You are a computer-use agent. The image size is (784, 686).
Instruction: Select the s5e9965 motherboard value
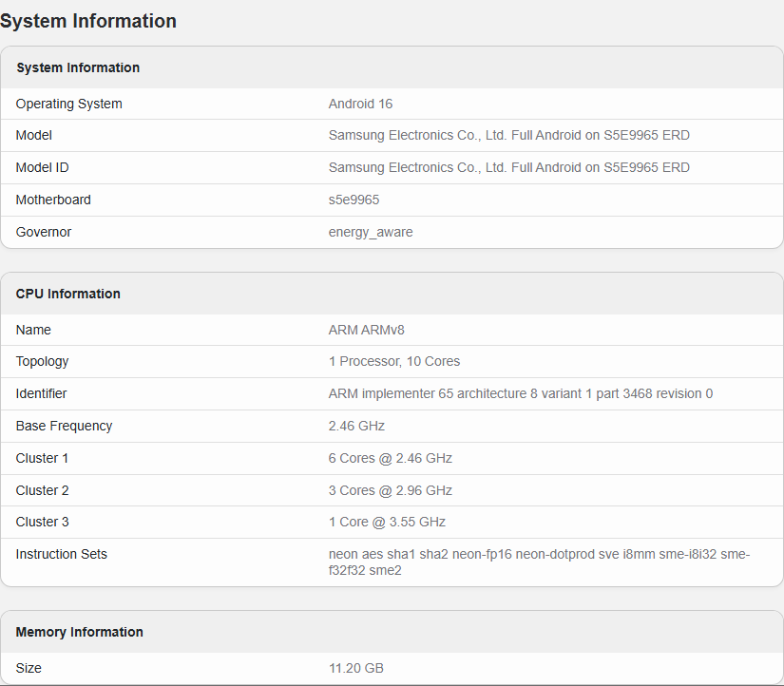(354, 200)
